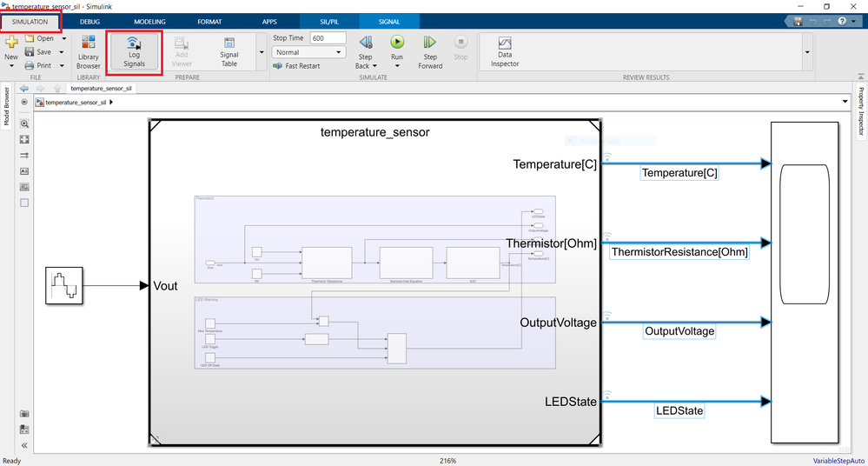The height and width of the screenshot is (466, 868).
Task: Enable Fast Restart
Action: 296,66
